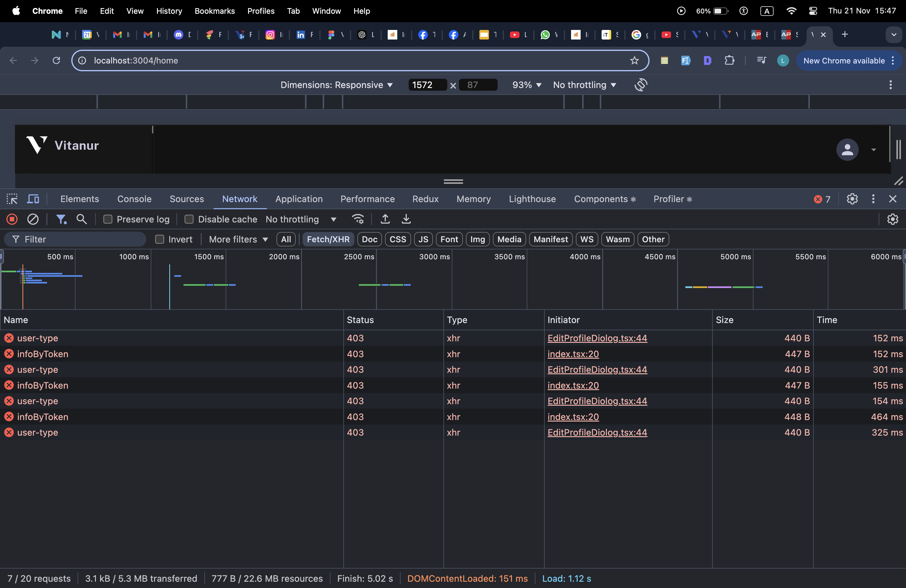906x588 pixels.
Task: Check the Invert filter checkbox
Action: point(159,239)
